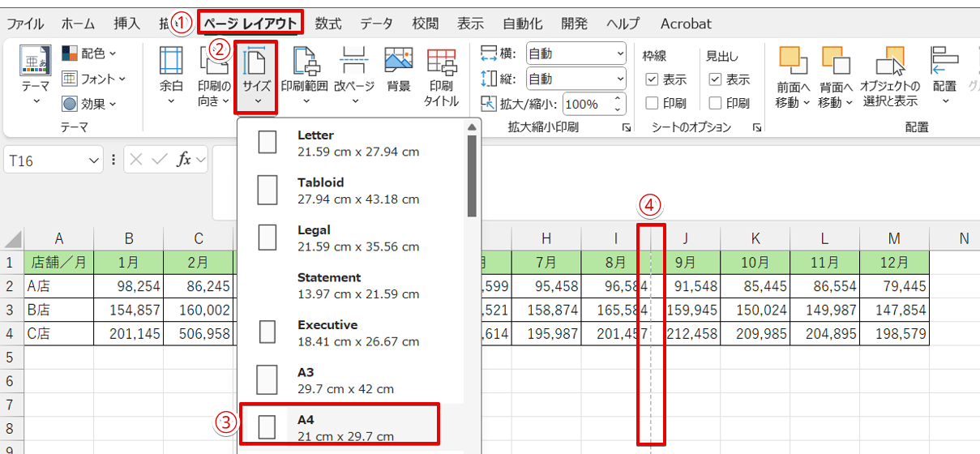Select Letter paper size
This screenshot has height=454, width=980.
pyautogui.click(x=352, y=143)
